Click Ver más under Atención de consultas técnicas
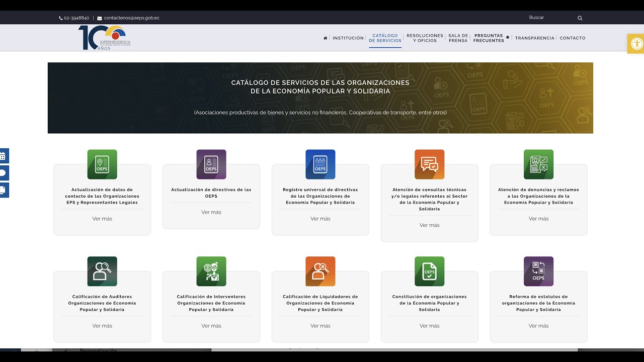The height and width of the screenshot is (362, 644). click(430, 225)
